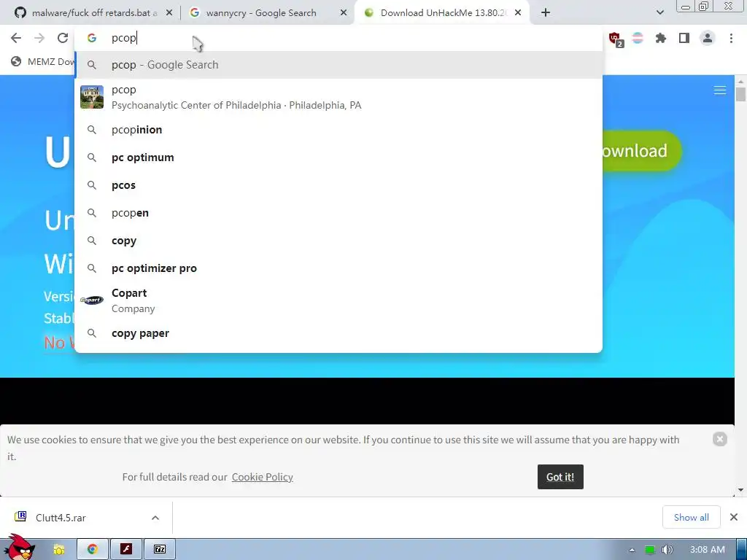This screenshot has width=747, height=560.
Task: Open the user profile avatar
Action: 708,38
